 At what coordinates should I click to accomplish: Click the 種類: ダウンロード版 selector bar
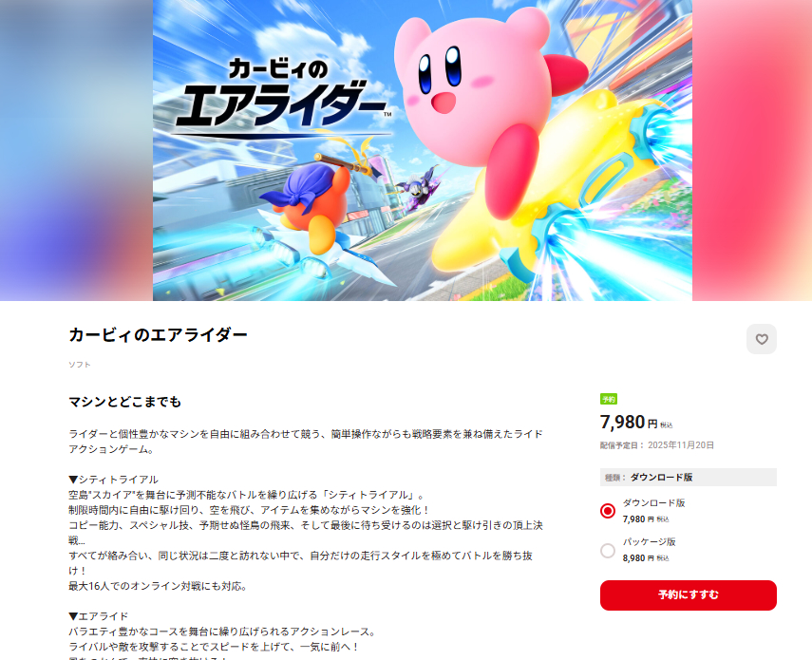689,478
